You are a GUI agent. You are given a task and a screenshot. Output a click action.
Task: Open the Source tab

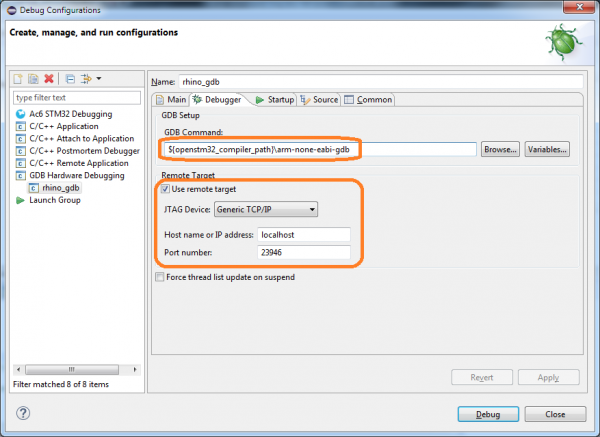pos(319,100)
